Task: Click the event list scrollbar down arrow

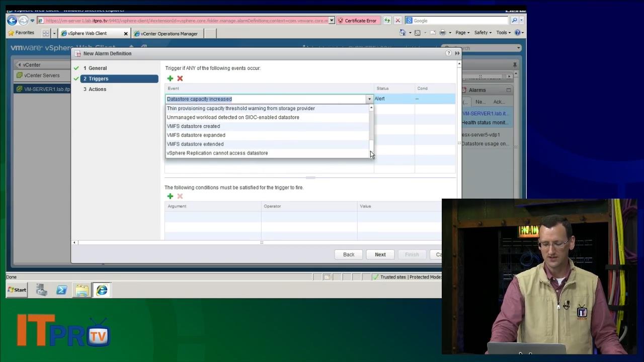Action: [371, 155]
